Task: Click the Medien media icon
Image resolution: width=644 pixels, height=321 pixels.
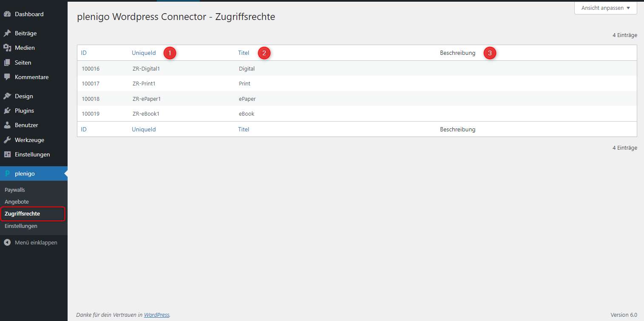Action: [7, 48]
